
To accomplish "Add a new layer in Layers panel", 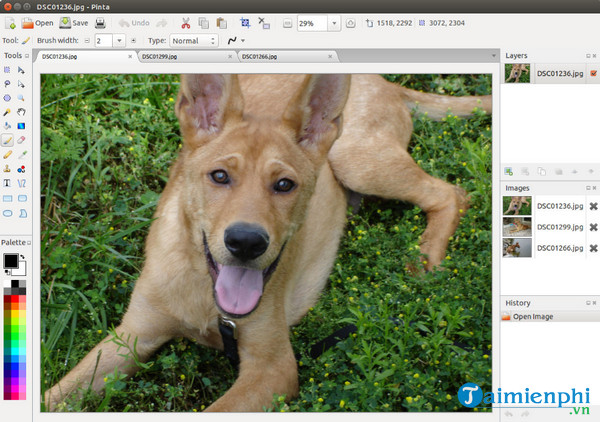I will [x=509, y=172].
